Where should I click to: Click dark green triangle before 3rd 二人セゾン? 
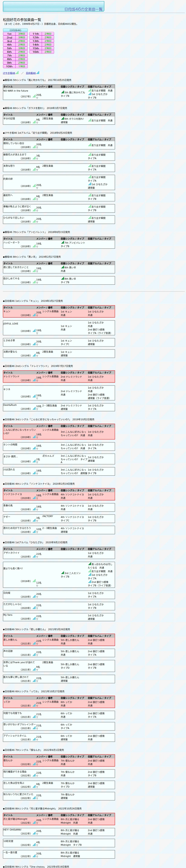pos(62,572)
